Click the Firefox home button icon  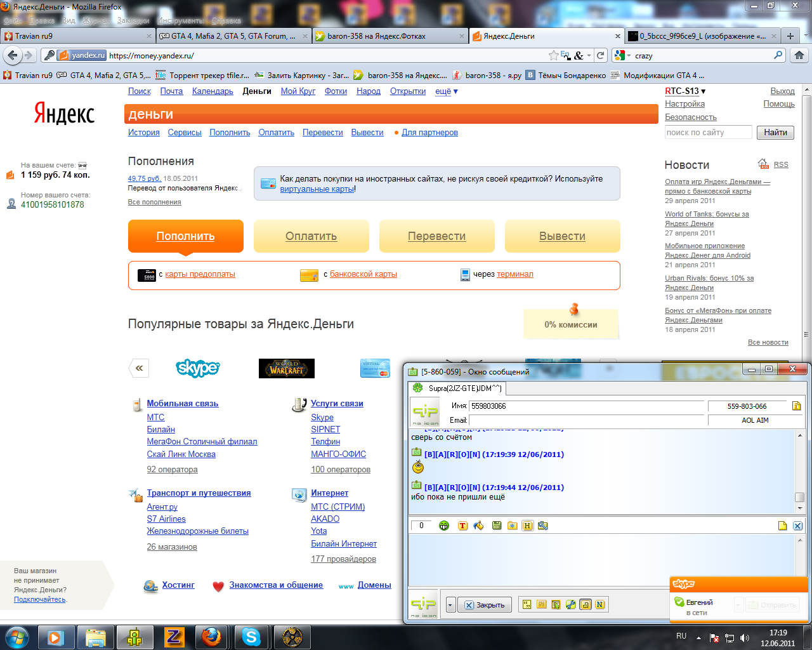(x=799, y=55)
